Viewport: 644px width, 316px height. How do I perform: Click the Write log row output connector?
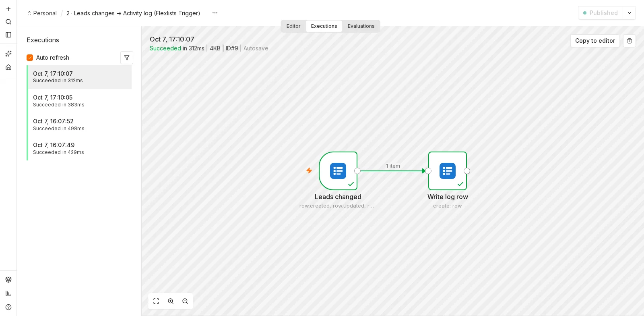pyautogui.click(x=467, y=171)
